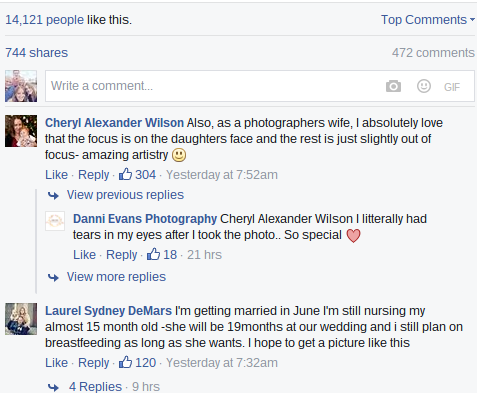Open Laurel Sydney DeMars' profile picture

[21, 319]
